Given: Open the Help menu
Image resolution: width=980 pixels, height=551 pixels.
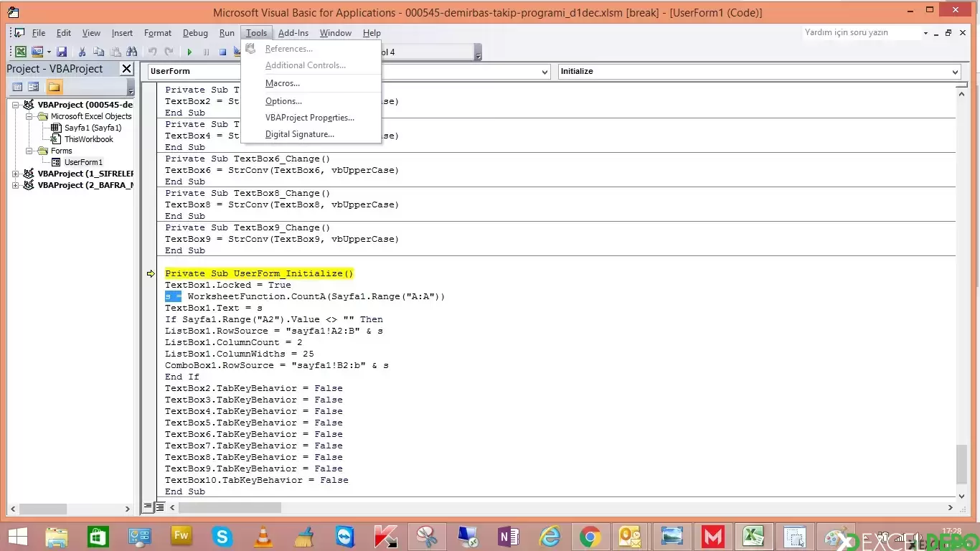Looking at the screenshot, I should [372, 33].
